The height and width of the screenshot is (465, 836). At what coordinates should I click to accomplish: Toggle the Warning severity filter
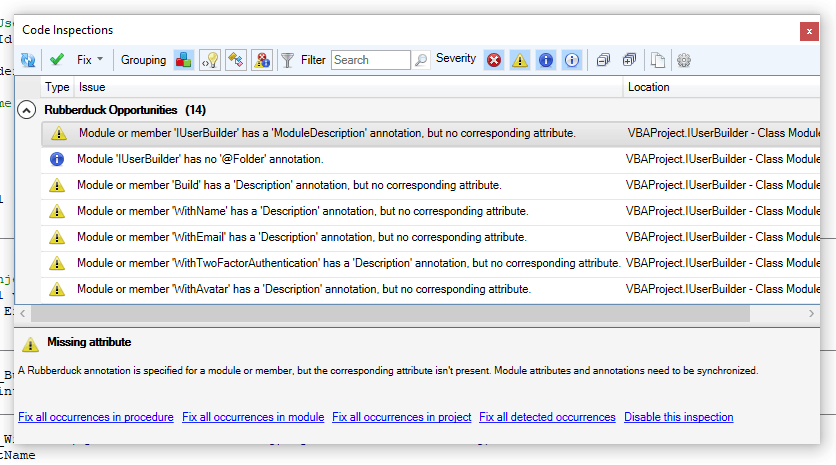[520, 60]
